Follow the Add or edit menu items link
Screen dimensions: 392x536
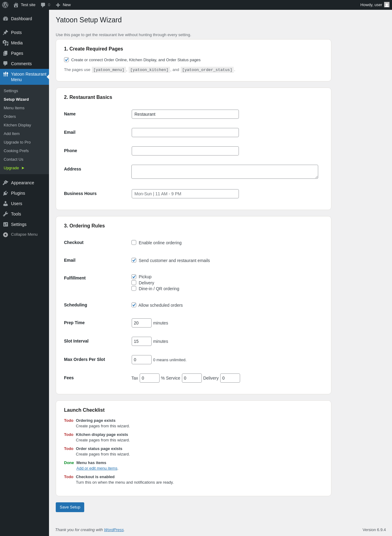97,468
